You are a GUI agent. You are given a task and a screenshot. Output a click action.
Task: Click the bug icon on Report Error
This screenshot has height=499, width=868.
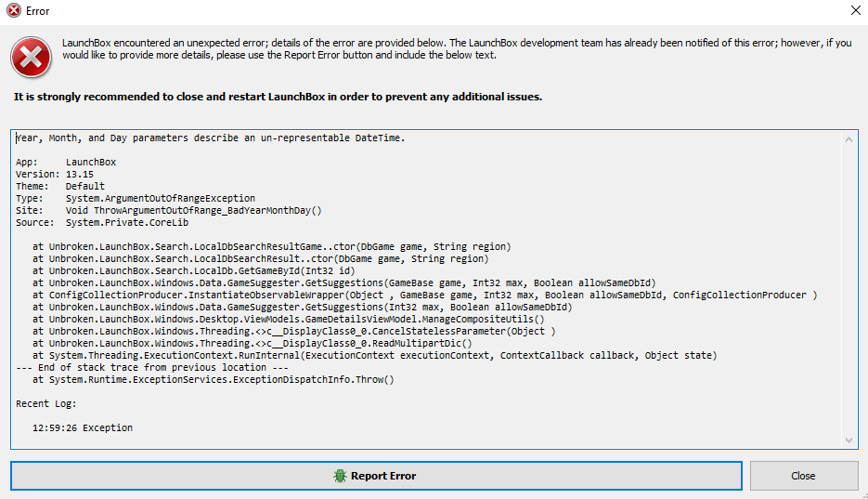coord(340,476)
